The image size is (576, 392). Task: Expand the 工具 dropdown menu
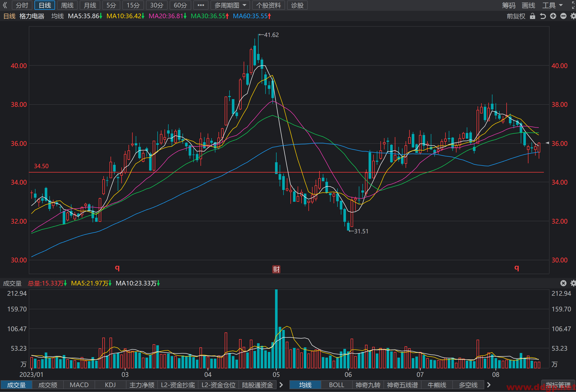[552, 5]
